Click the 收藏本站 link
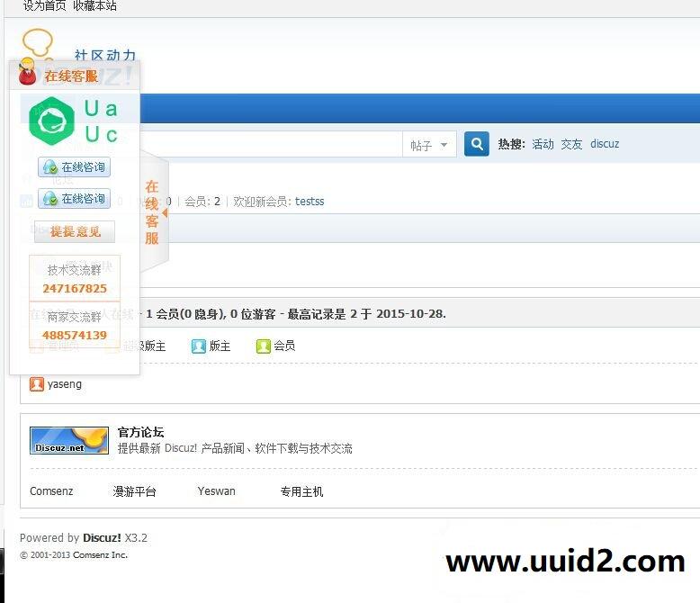Screen dimensions: 700x603 (94, 5)
